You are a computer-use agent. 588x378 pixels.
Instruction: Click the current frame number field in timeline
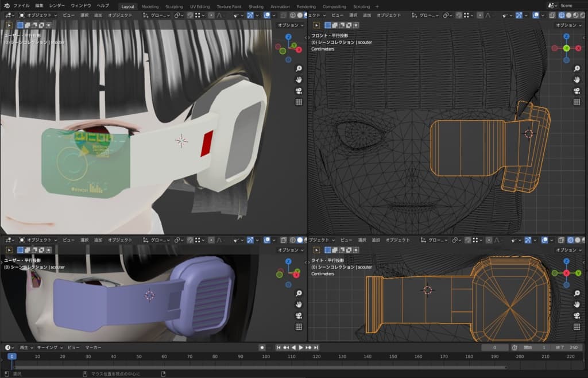click(x=495, y=348)
